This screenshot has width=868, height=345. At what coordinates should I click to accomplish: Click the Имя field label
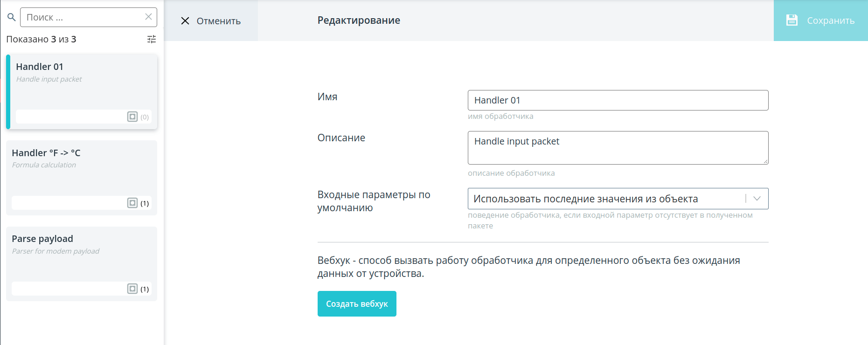pos(327,97)
